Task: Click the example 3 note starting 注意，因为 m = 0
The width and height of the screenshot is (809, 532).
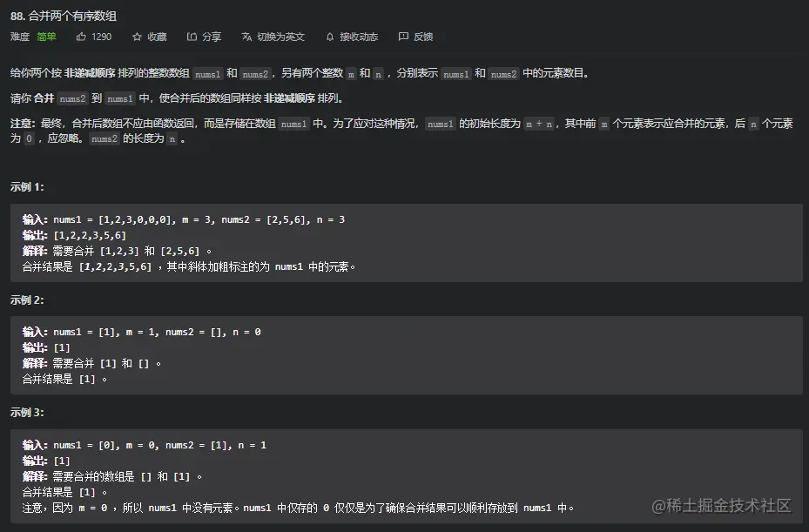Action: click(298, 508)
